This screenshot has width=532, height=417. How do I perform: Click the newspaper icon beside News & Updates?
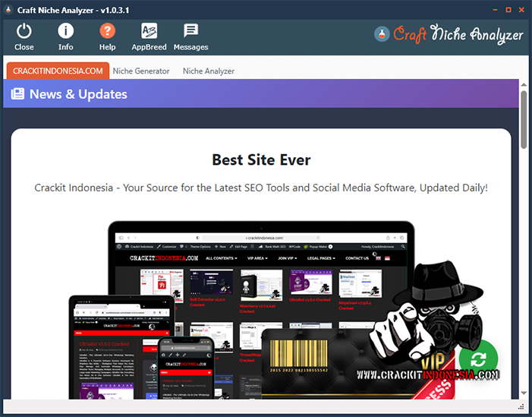click(x=17, y=94)
